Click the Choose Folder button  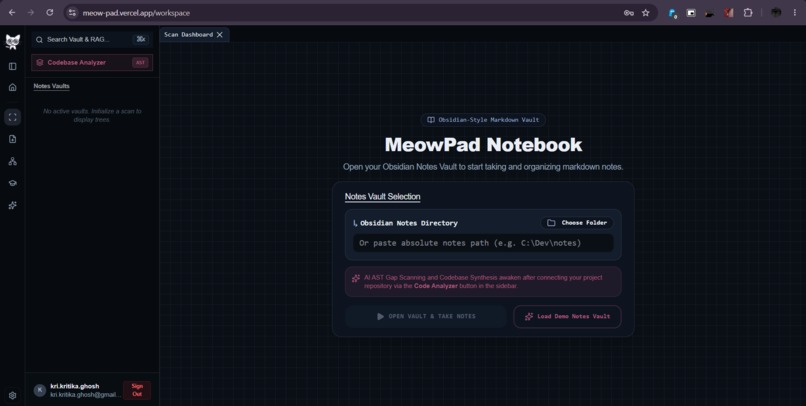coord(577,223)
